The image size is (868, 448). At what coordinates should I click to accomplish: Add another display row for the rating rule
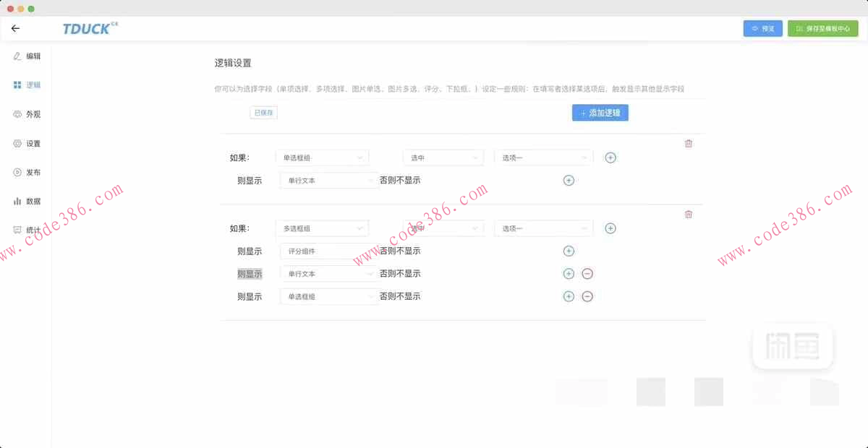[x=569, y=251]
